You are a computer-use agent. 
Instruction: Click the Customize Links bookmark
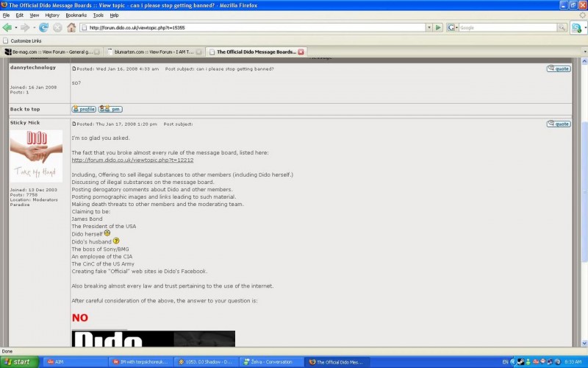point(22,40)
